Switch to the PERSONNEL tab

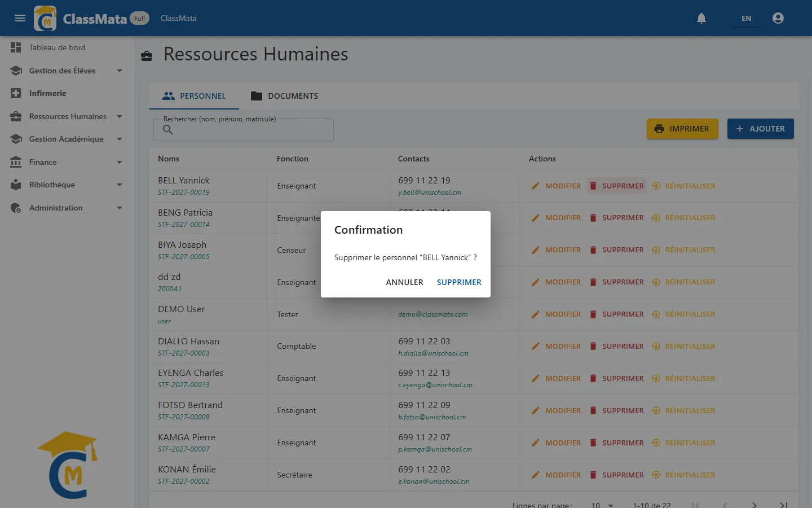(194, 96)
